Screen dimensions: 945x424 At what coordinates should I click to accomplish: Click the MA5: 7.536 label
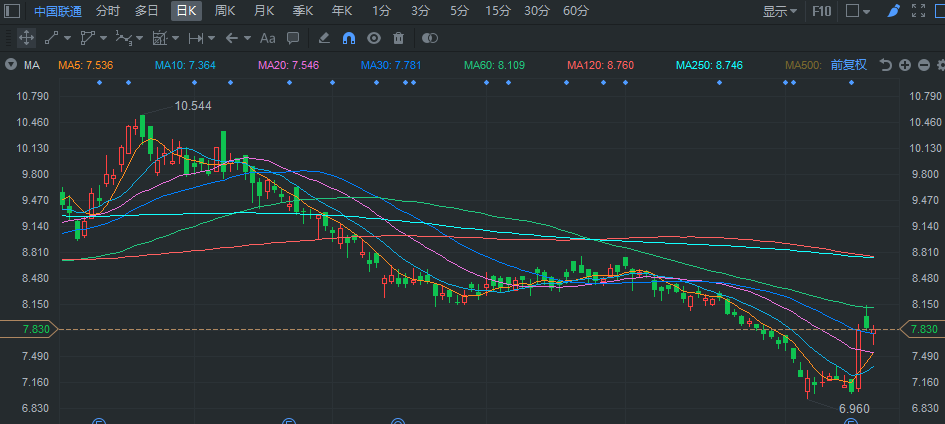coord(86,65)
